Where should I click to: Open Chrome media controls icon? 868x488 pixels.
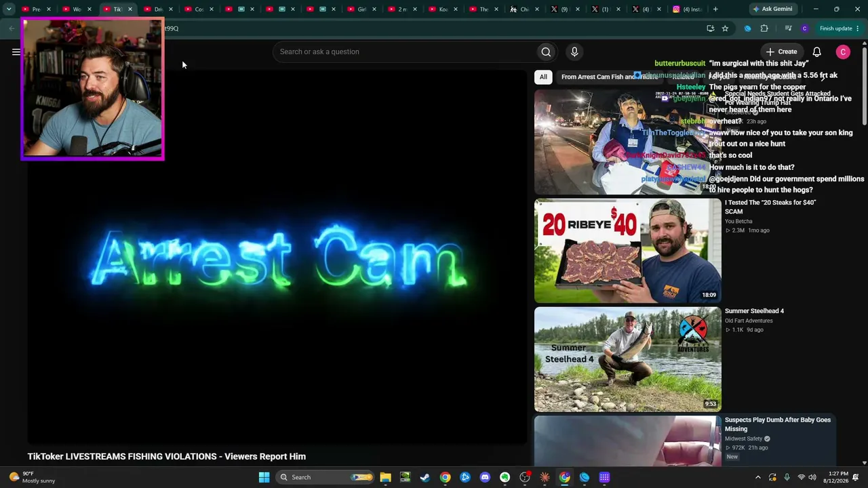tap(788, 28)
